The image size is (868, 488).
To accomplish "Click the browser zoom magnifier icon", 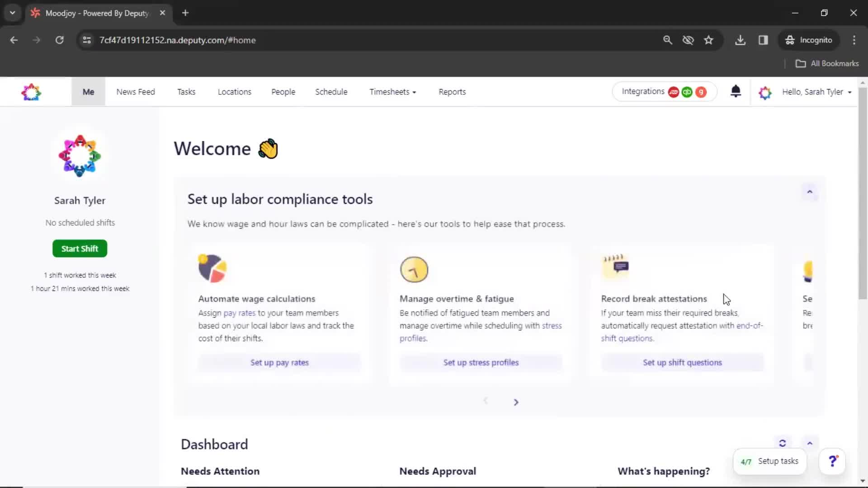I will (x=667, y=40).
